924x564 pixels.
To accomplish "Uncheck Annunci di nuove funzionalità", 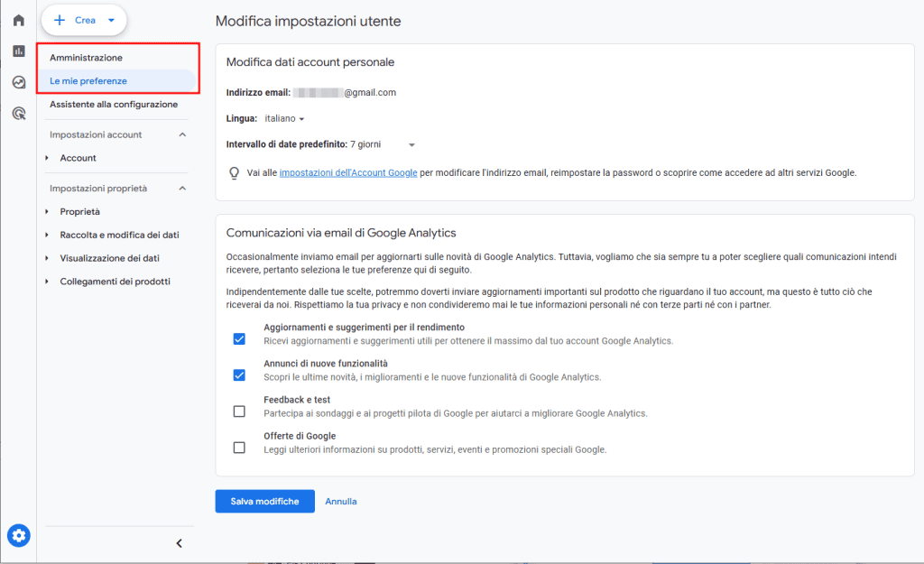I will [239, 375].
